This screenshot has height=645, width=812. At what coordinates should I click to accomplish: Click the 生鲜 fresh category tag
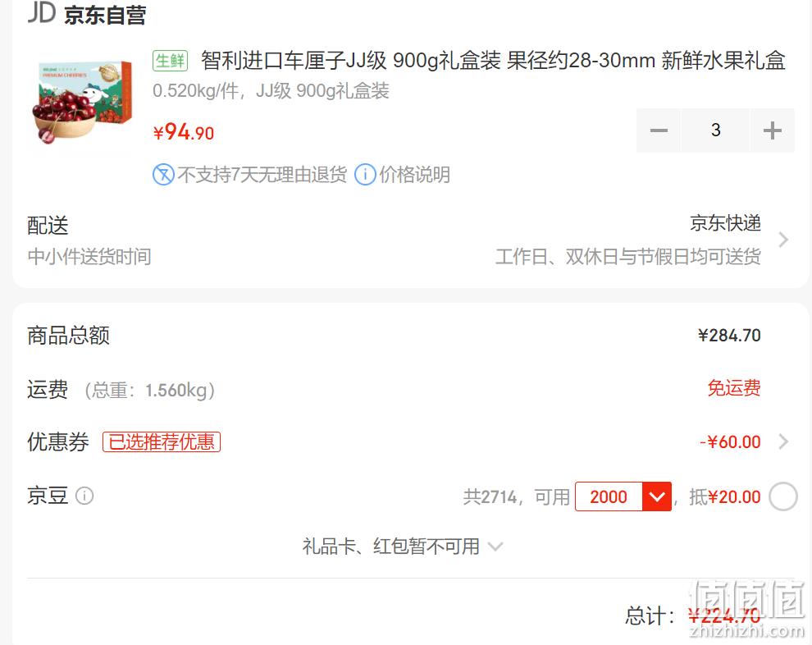tap(170, 61)
